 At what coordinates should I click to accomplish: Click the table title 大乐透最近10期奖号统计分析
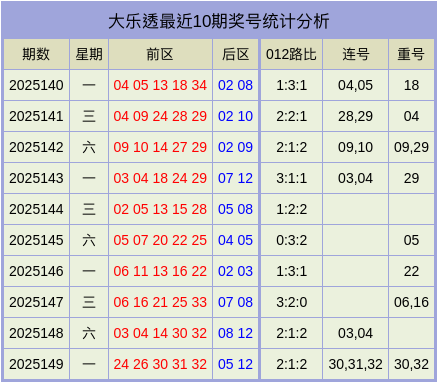point(219,21)
